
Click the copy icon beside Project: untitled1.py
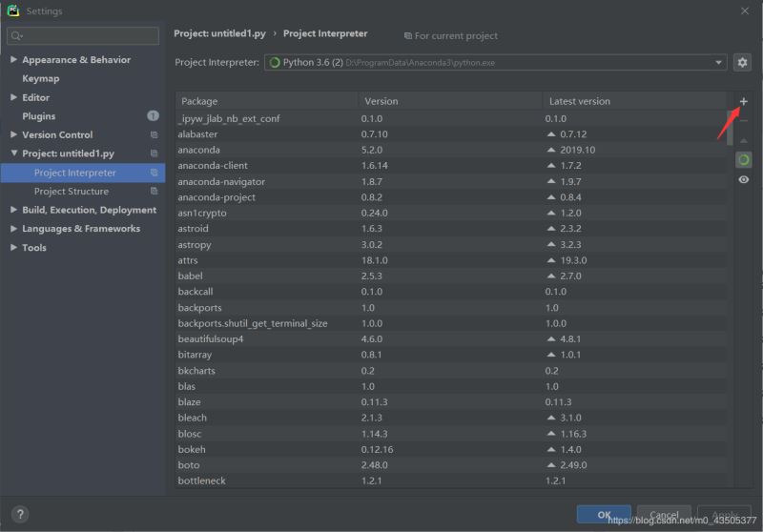tap(154, 153)
